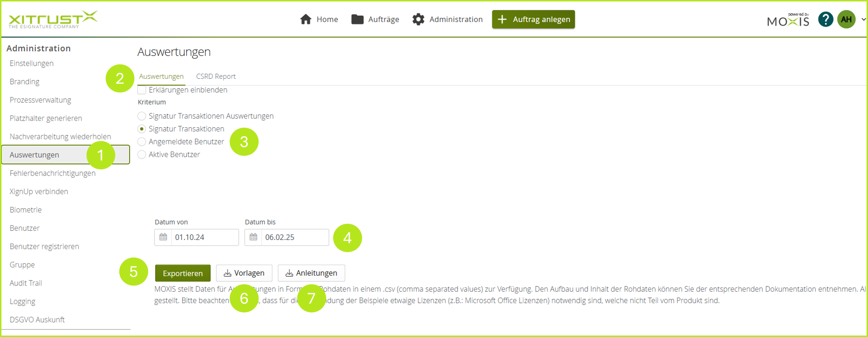
Task: Open calendar icon for Datum bis
Action: click(x=253, y=237)
